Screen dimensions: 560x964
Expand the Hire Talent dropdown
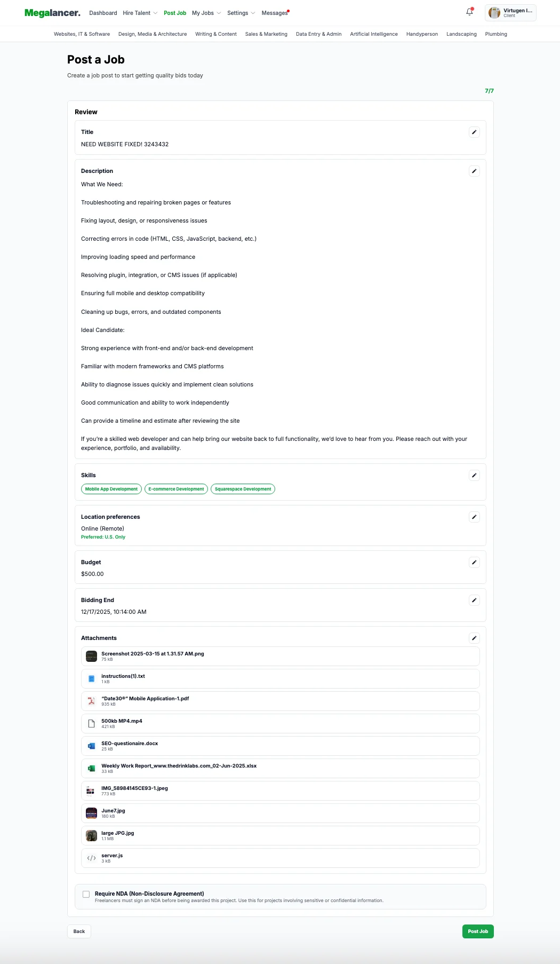click(140, 13)
